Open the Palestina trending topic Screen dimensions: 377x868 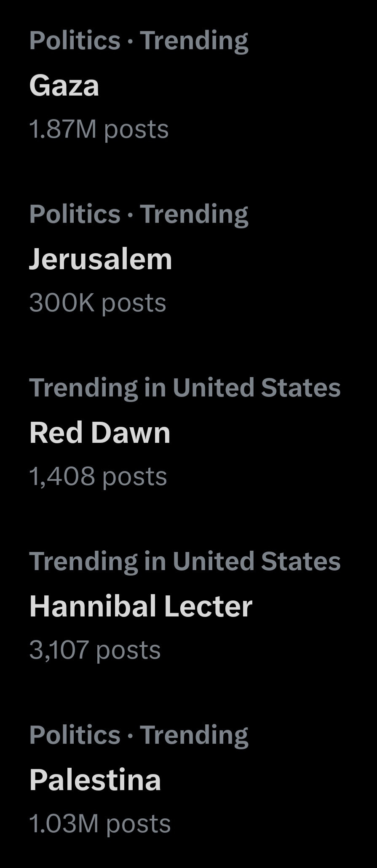(95, 780)
